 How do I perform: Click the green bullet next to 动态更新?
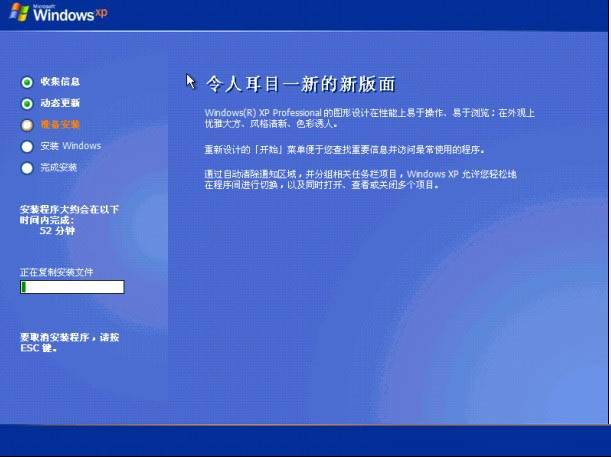click(x=26, y=103)
